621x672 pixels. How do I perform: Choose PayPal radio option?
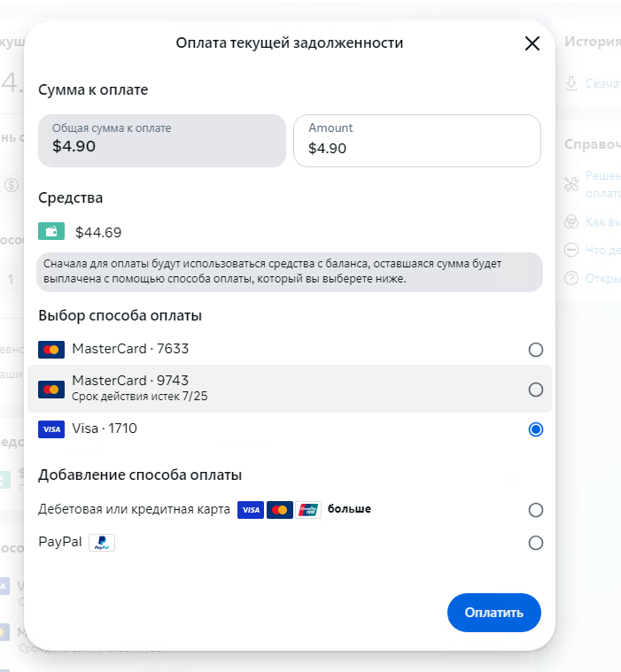pos(535,543)
